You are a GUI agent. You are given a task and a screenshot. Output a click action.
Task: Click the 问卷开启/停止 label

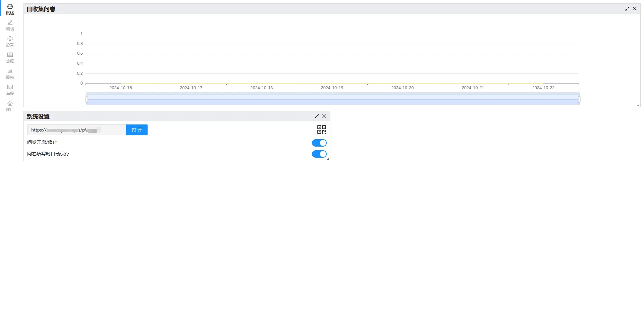tap(42, 143)
